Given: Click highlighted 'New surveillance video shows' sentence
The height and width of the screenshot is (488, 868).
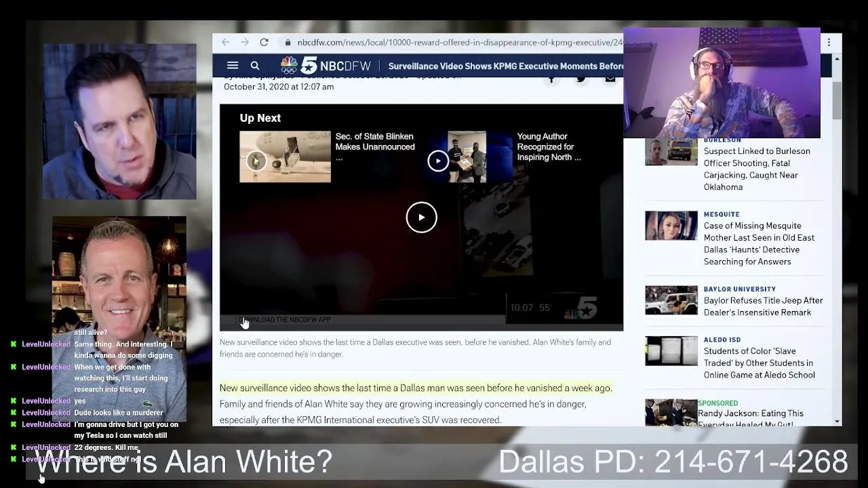Looking at the screenshot, I should point(416,388).
